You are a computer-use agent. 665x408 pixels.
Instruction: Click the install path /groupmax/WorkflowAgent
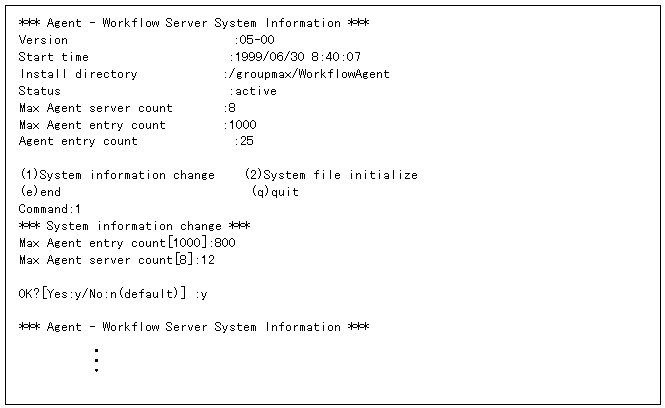308,74
